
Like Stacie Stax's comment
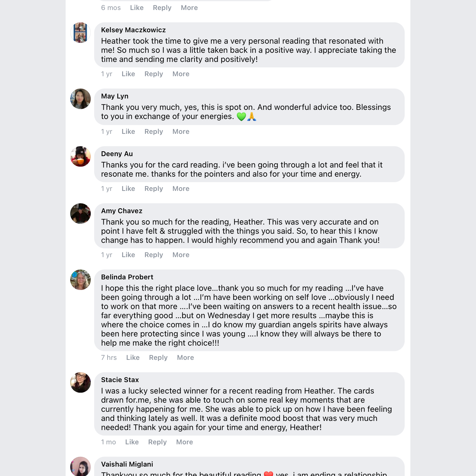point(132,442)
